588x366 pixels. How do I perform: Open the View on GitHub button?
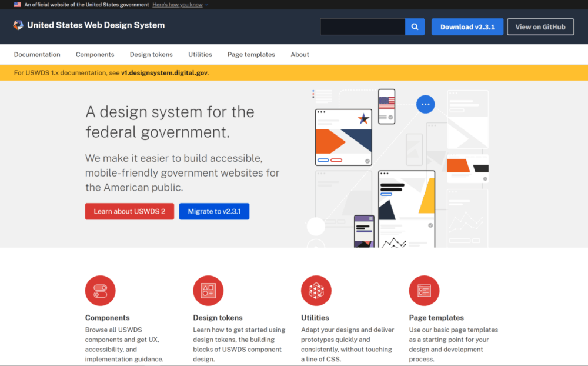[x=540, y=26]
